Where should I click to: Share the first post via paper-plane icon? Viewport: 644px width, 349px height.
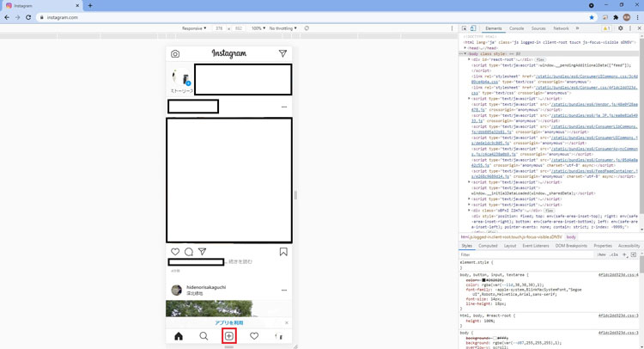(202, 252)
